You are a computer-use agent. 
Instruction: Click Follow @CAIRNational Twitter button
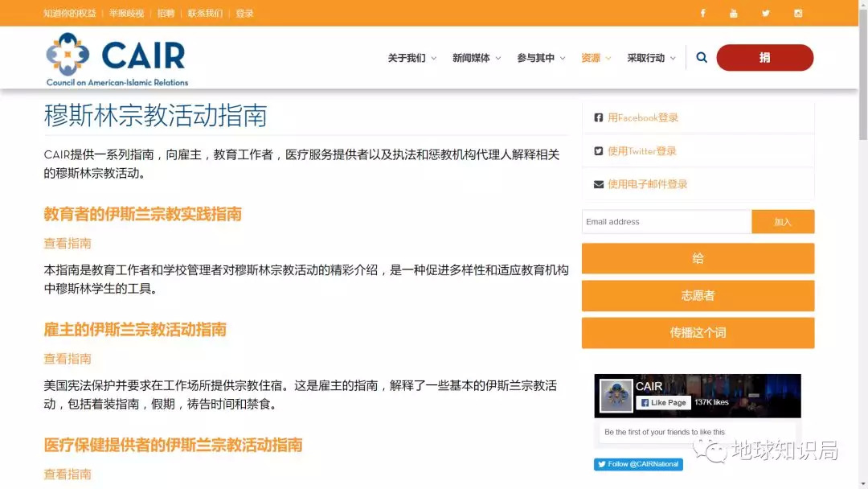click(638, 464)
